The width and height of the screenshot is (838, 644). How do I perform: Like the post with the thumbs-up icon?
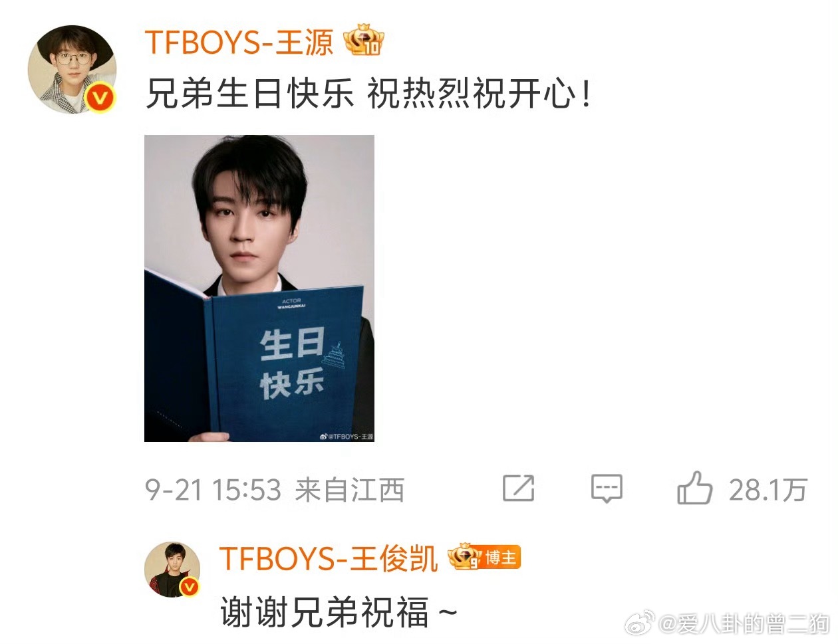click(x=694, y=488)
